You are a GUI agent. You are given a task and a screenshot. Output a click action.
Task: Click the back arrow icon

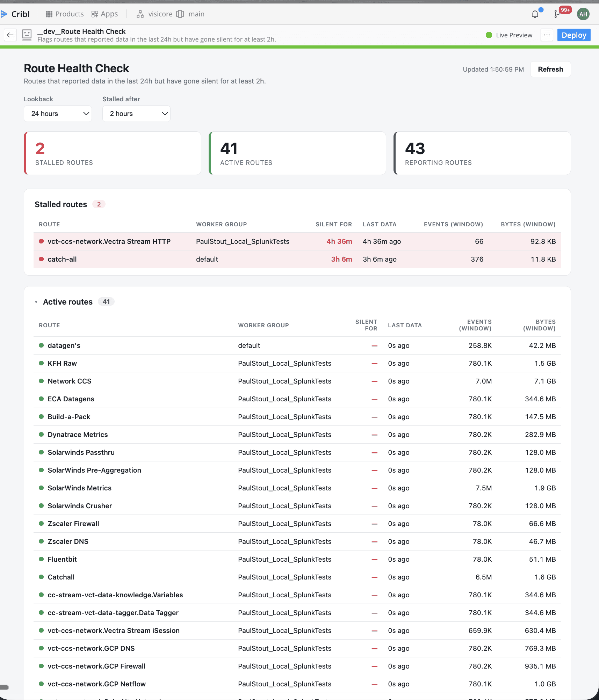[10, 35]
